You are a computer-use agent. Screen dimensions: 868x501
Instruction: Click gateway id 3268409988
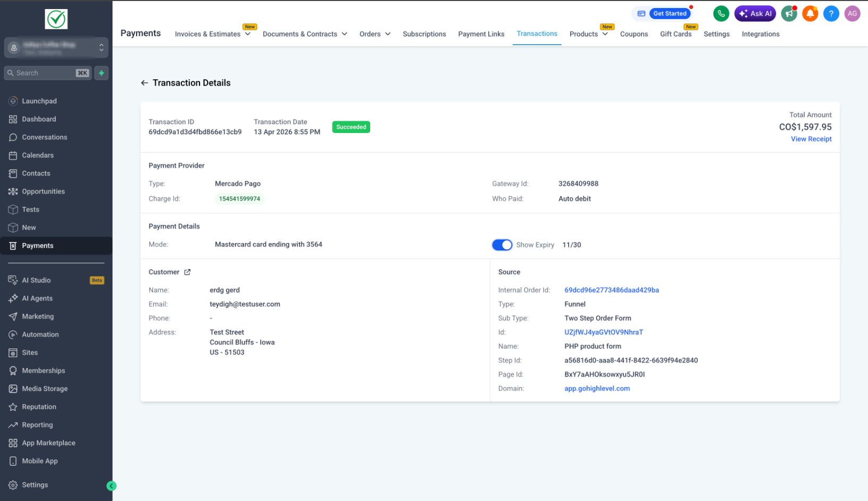[578, 184]
